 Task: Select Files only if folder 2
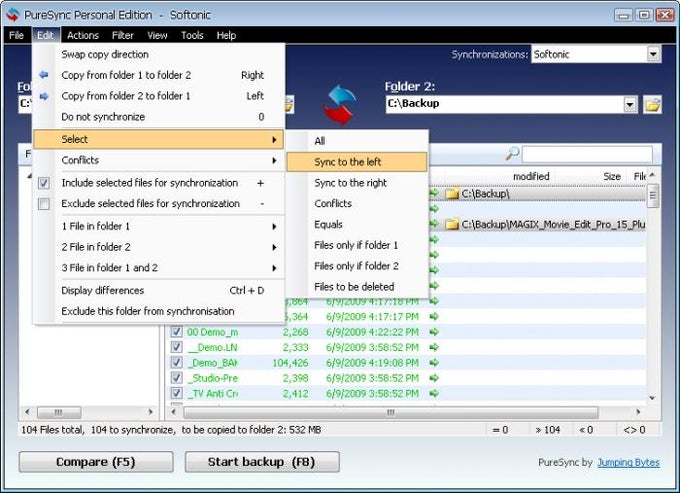pos(357,266)
